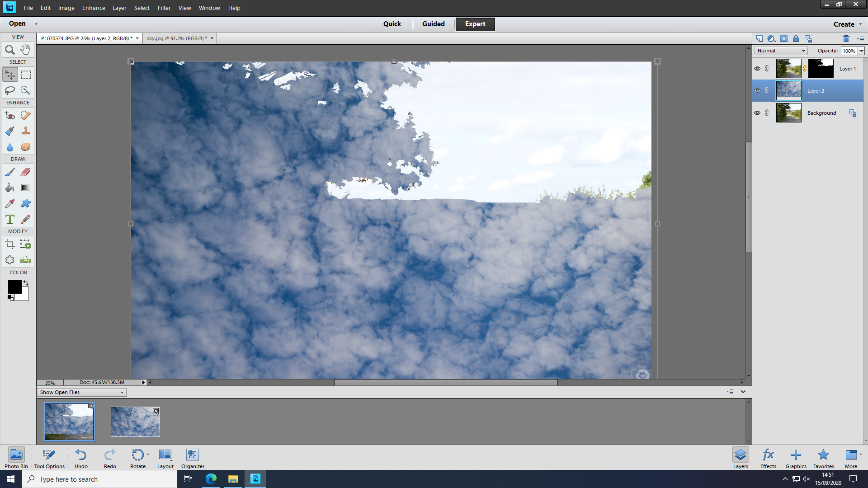Select the Hand tool
The image size is (868, 488).
(26, 49)
